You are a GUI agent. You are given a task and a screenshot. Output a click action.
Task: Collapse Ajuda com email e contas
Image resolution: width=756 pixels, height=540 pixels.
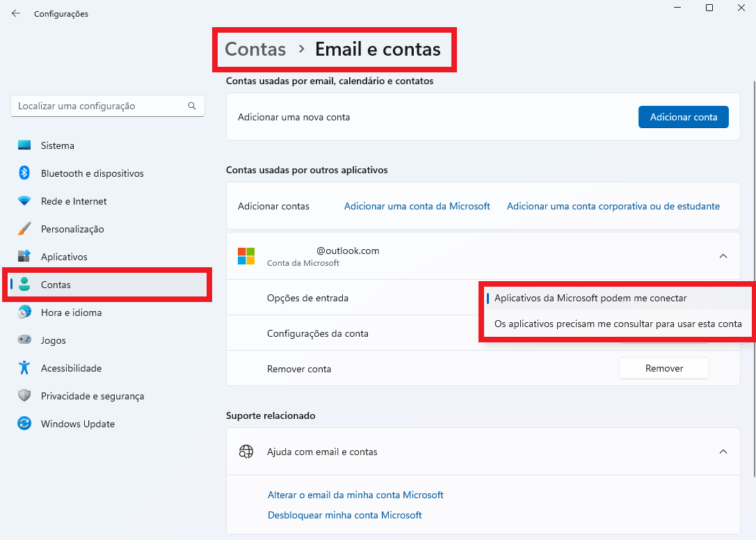(723, 452)
